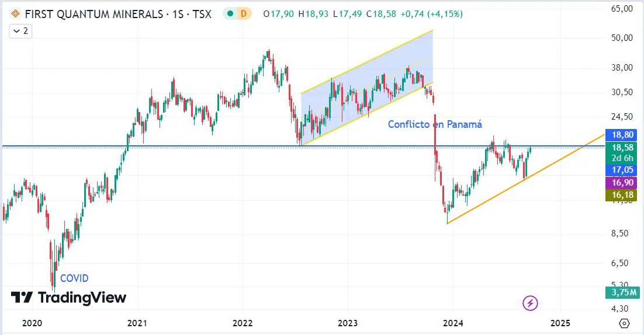
Task: Click the 2025 time axis label
Action: coord(560,323)
